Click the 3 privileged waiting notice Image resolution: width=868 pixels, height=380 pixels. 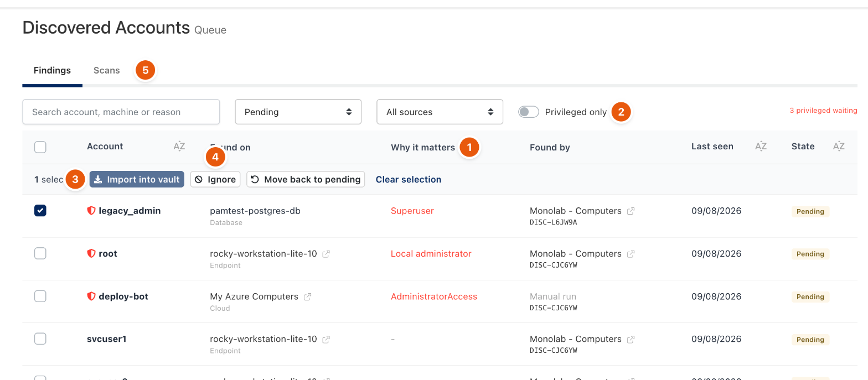[x=823, y=111]
